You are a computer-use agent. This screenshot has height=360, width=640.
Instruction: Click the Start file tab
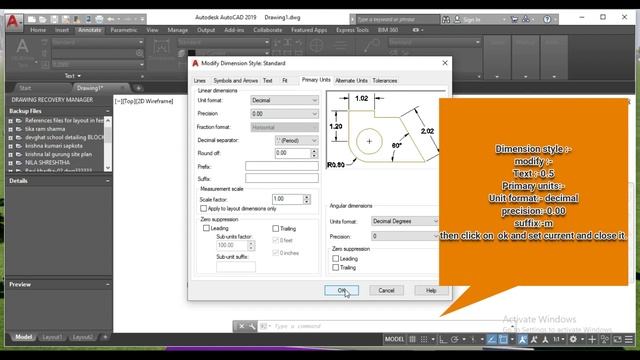(x=25, y=88)
